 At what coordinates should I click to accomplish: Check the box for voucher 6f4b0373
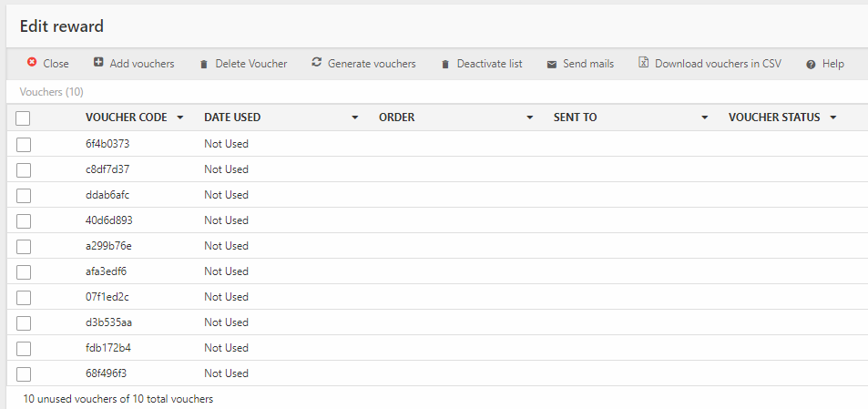pos(24,144)
